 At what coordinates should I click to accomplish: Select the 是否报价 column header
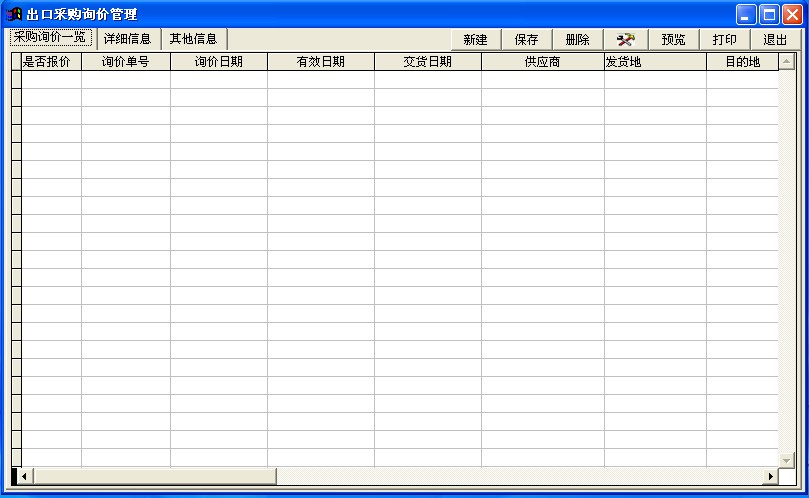click(51, 61)
